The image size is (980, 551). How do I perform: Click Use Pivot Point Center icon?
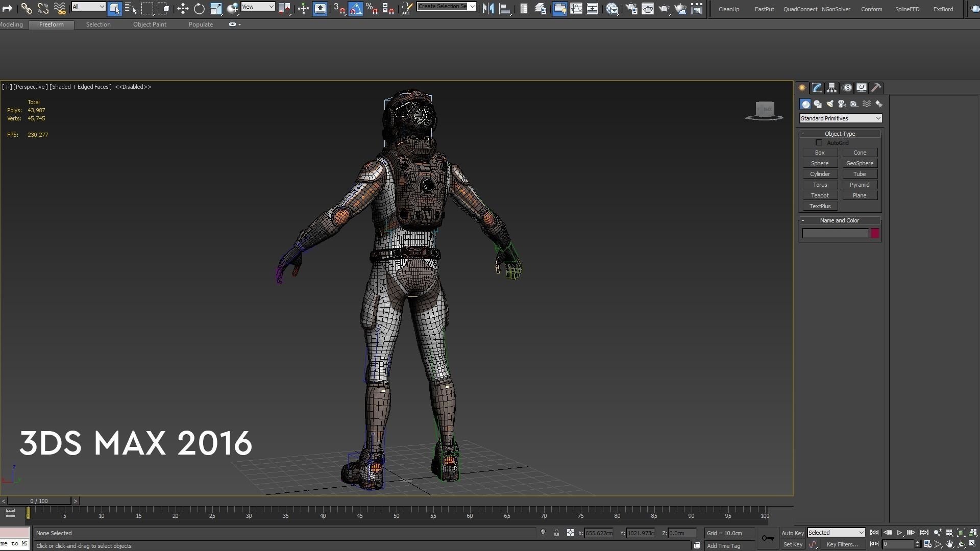coord(284,9)
